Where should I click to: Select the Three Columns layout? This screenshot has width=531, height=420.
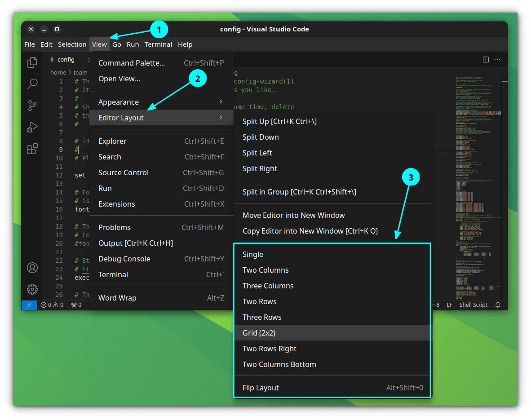tap(332, 286)
